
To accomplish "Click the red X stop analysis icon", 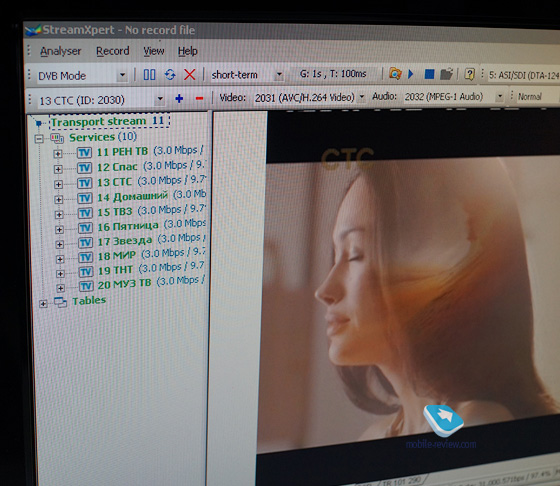I will (190, 75).
